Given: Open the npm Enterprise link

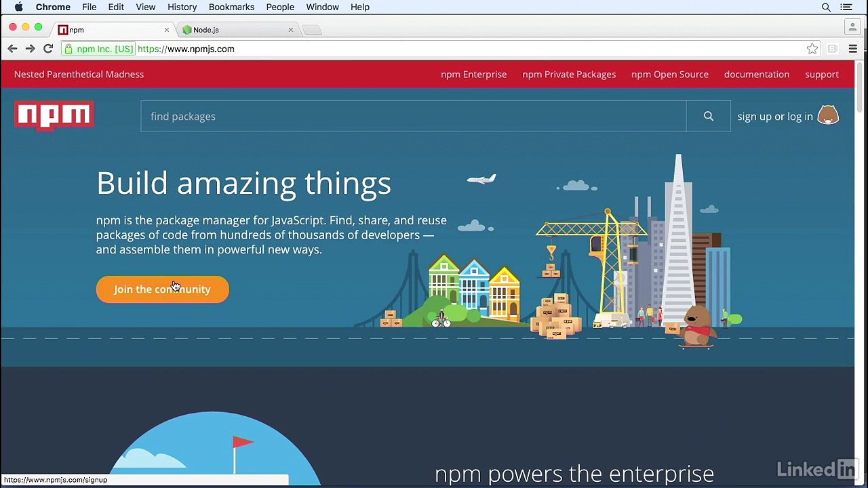Looking at the screenshot, I should coord(473,75).
